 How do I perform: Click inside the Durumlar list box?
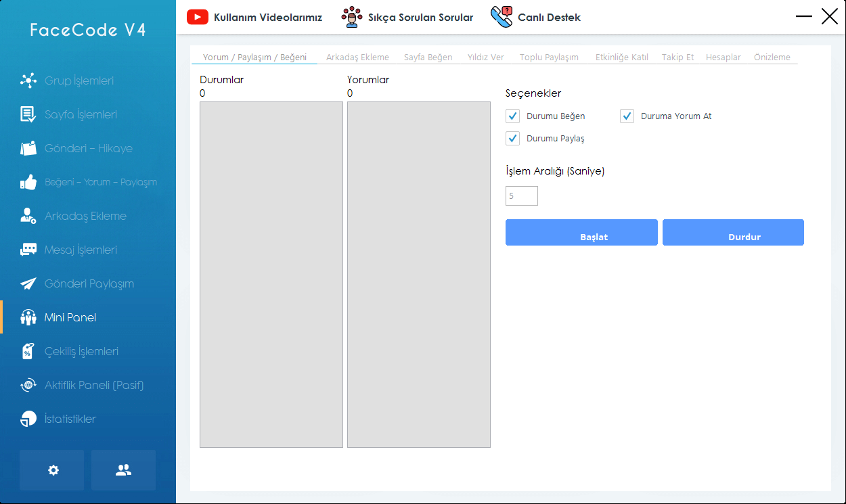(271, 275)
